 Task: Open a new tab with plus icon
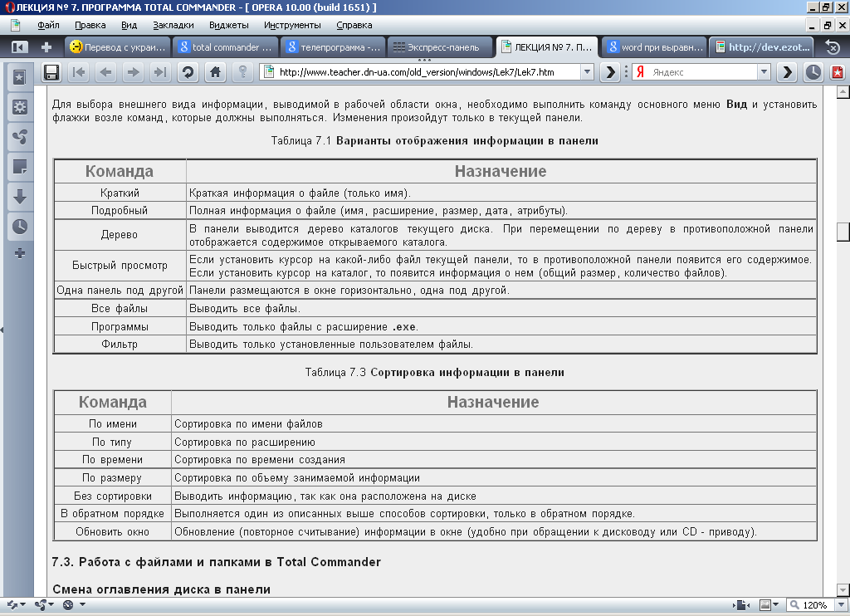(x=46, y=47)
